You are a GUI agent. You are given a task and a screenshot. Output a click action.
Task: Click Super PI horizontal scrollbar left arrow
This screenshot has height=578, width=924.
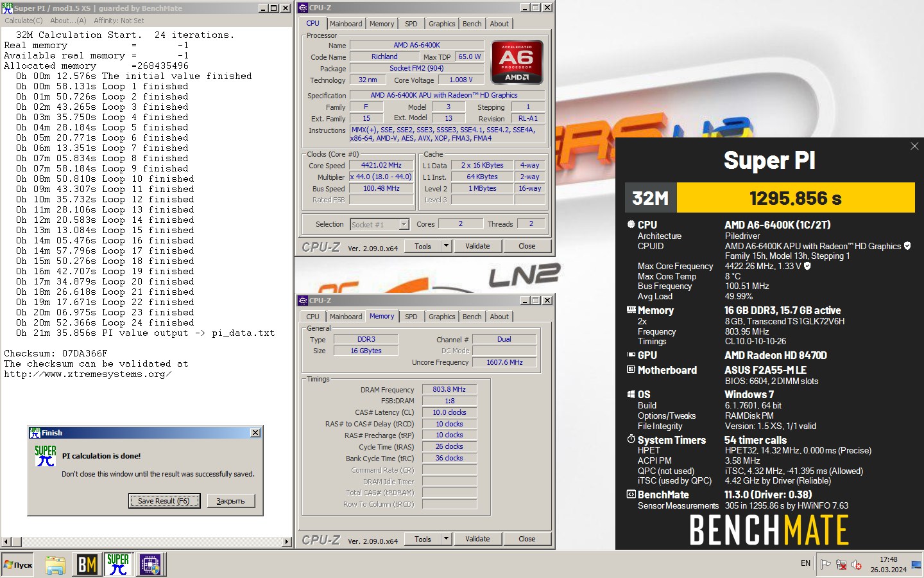pos(6,542)
